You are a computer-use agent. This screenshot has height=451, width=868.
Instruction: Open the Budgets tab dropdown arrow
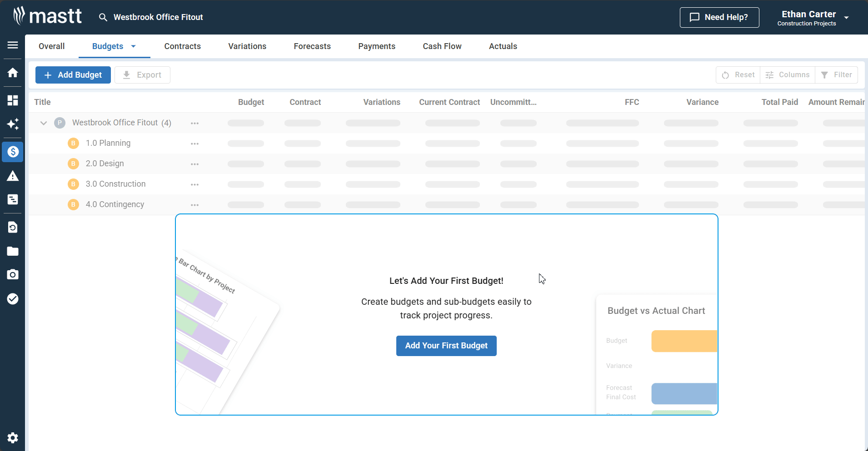point(133,46)
